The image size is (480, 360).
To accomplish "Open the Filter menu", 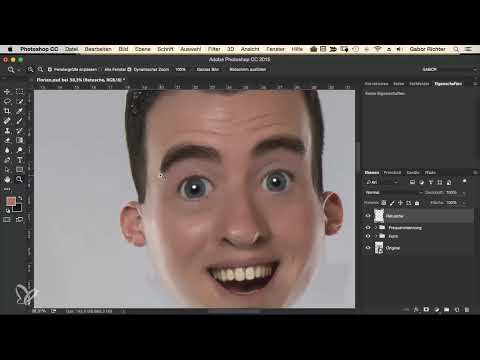I will [x=214, y=49].
